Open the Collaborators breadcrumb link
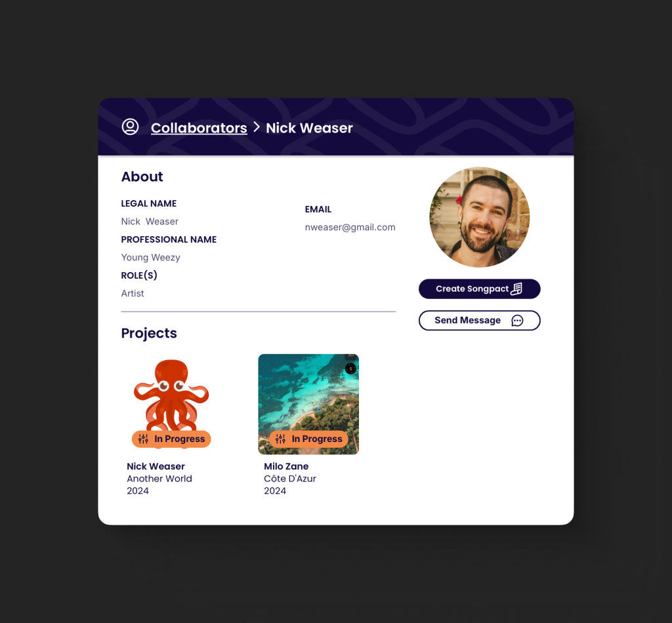Image resolution: width=672 pixels, height=623 pixels. 199,128
